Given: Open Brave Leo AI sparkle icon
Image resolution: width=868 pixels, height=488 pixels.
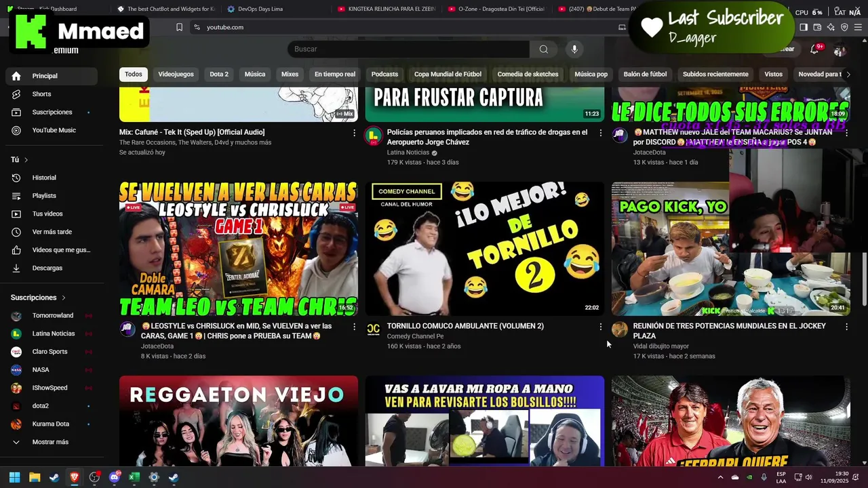Looking at the screenshot, I should pos(831,27).
